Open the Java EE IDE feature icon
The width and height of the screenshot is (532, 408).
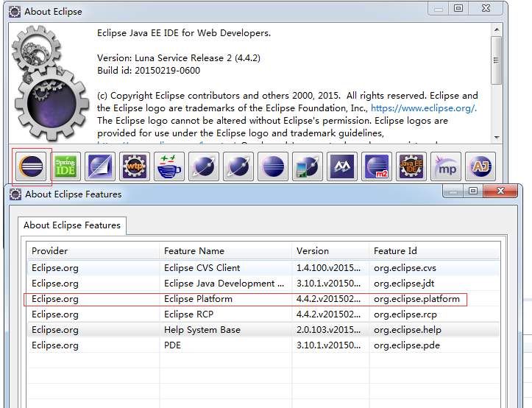[411, 166]
